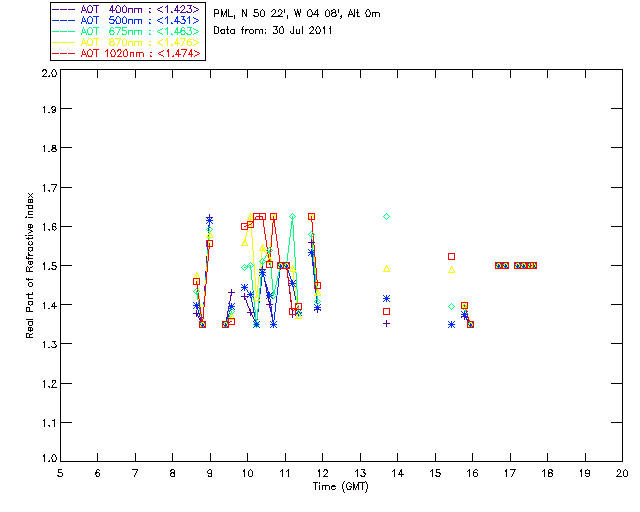Viewport: 640px width, 512px height.
Task: Click the y-axis tick label 1.3
Action: [49, 344]
